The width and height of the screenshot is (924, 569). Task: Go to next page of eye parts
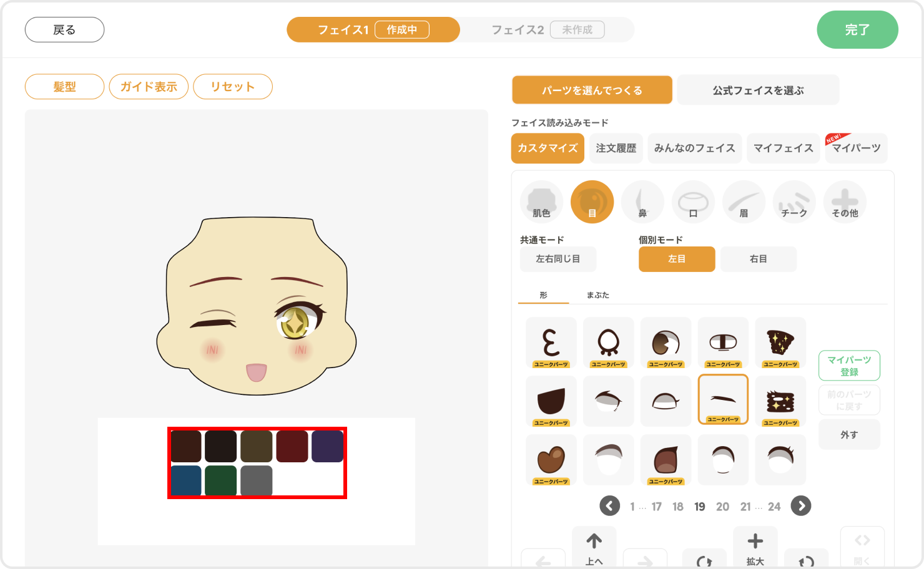click(x=801, y=506)
